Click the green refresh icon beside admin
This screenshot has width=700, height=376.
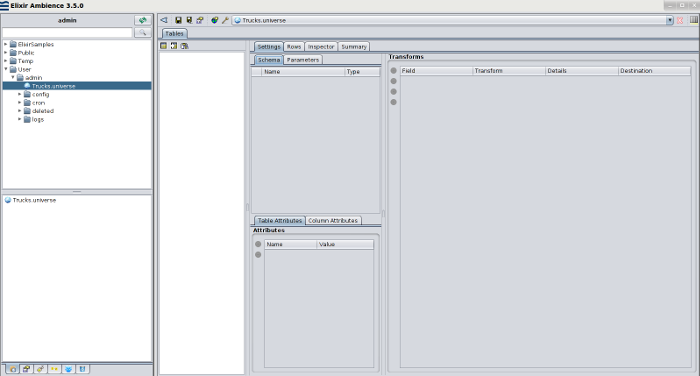(142, 20)
